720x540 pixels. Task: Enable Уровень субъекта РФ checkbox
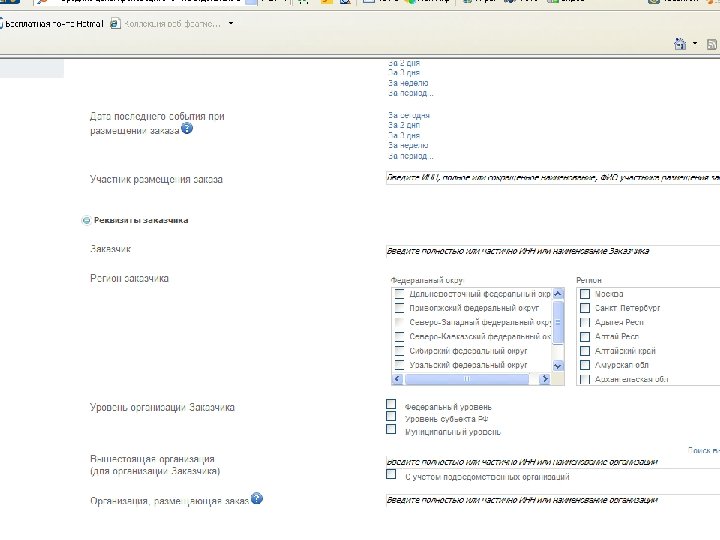[391, 416]
